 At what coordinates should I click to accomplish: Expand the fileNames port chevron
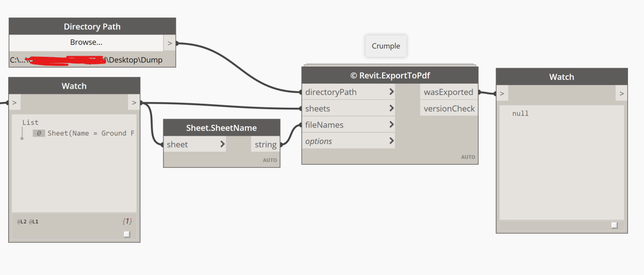(x=391, y=124)
